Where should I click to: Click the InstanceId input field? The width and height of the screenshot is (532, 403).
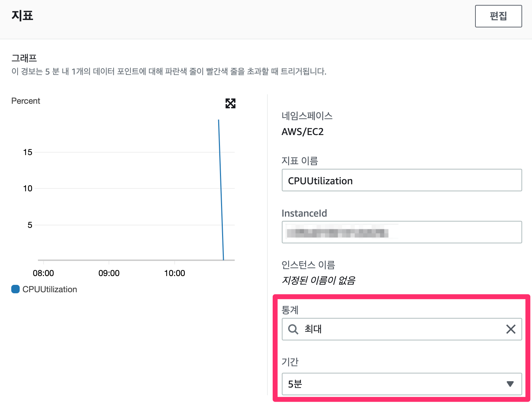tap(401, 232)
